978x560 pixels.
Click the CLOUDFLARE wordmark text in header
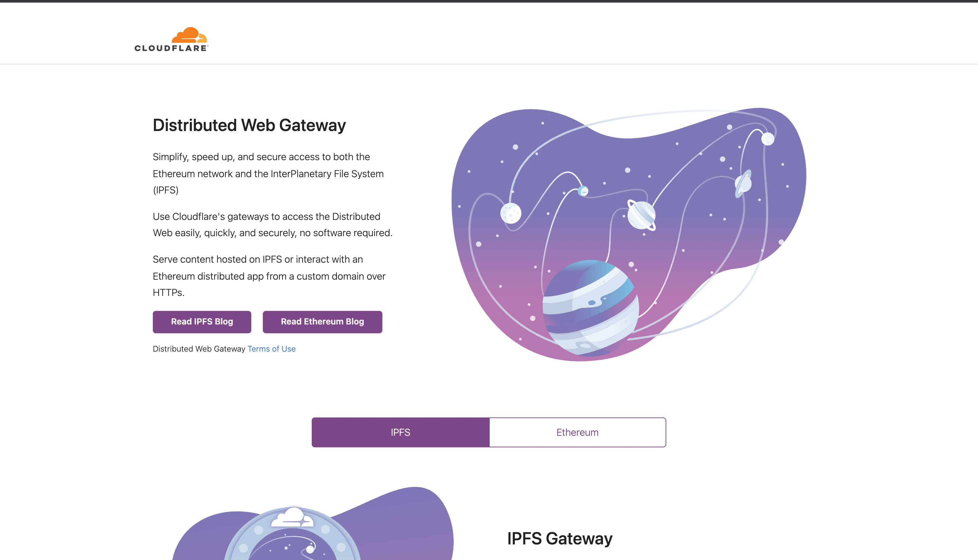171,48
